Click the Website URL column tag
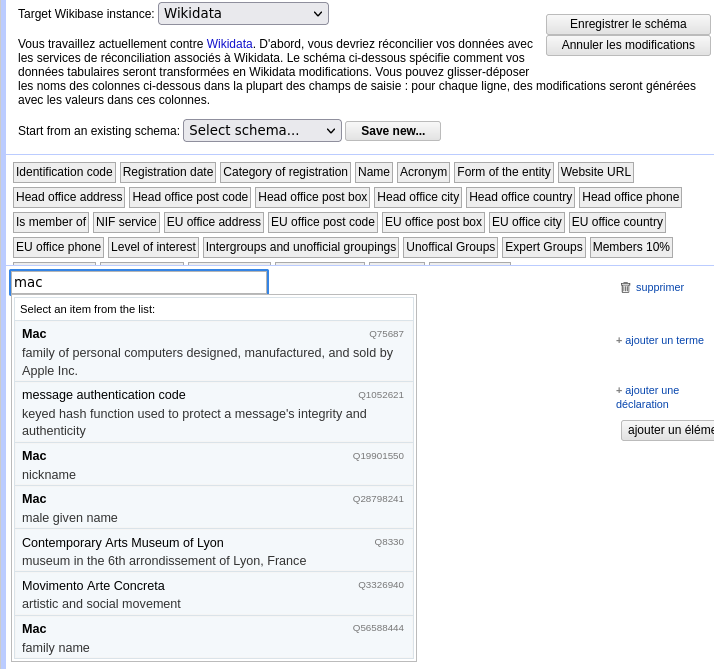 (595, 172)
